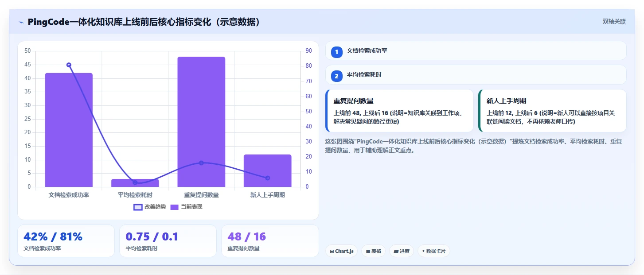Click the 数据卡片 tag

click(433, 251)
